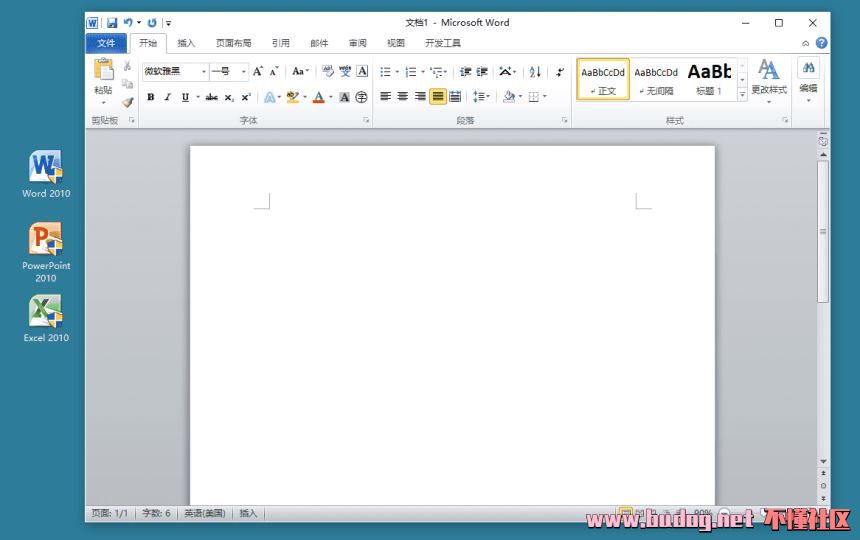Toggle the justify alignment button
The image size is (860, 540).
[438, 96]
